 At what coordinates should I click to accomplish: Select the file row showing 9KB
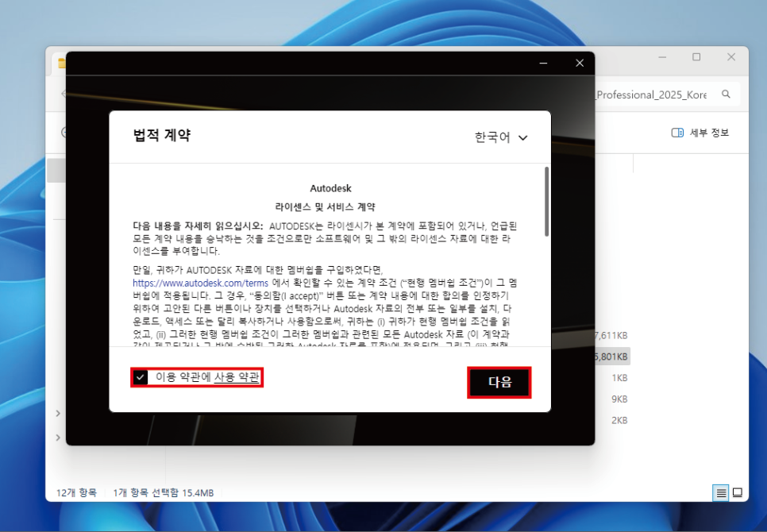click(612, 399)
